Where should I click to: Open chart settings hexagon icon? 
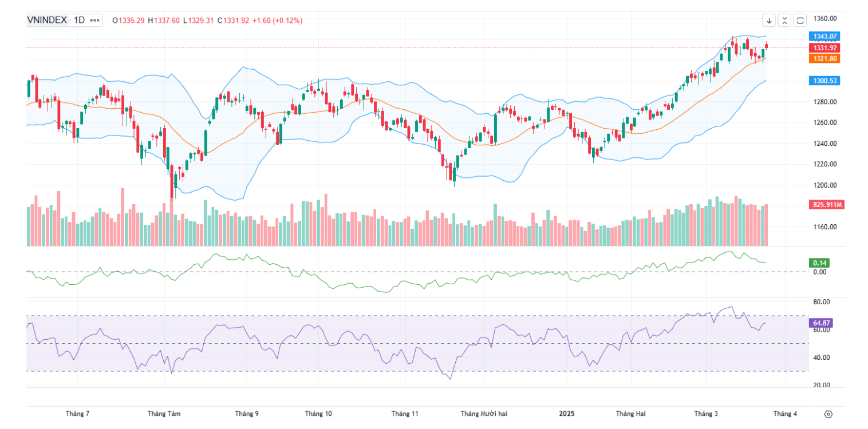(828, 414)
